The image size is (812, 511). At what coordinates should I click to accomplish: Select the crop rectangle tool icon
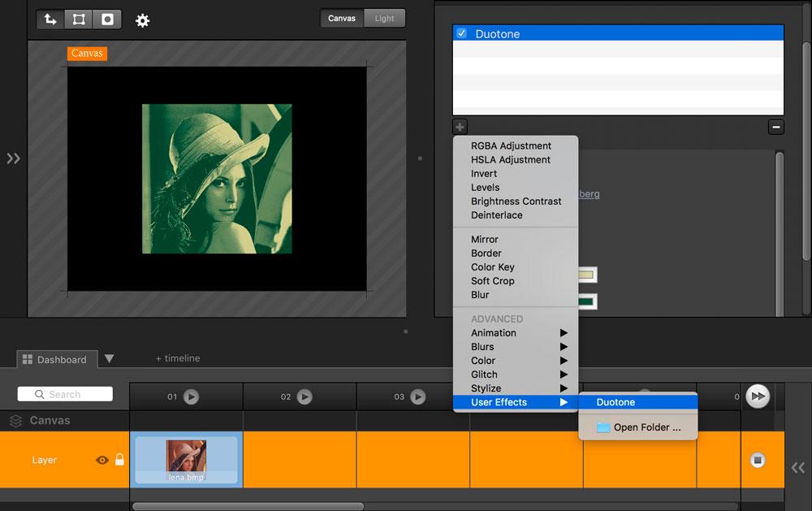tap(79, 19)
